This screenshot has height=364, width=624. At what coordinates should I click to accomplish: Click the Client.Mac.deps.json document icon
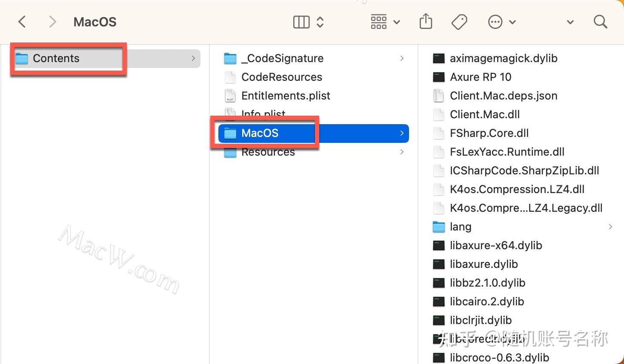[438, 96]
